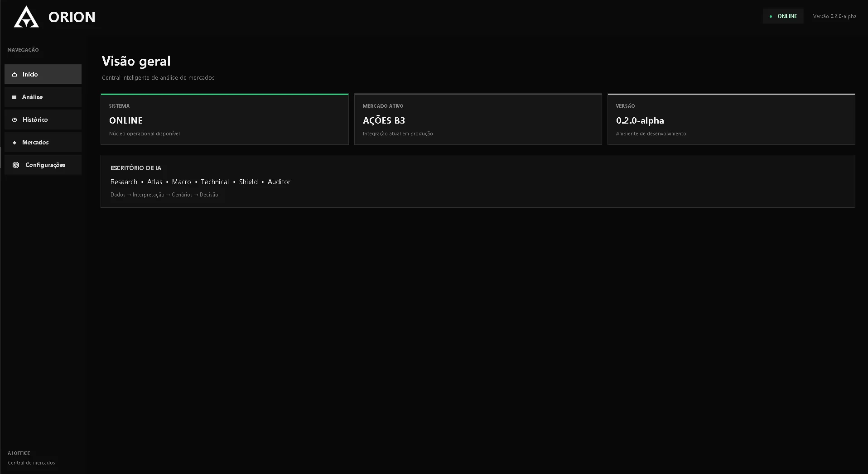Open the Início navigation item

[43, 74]
